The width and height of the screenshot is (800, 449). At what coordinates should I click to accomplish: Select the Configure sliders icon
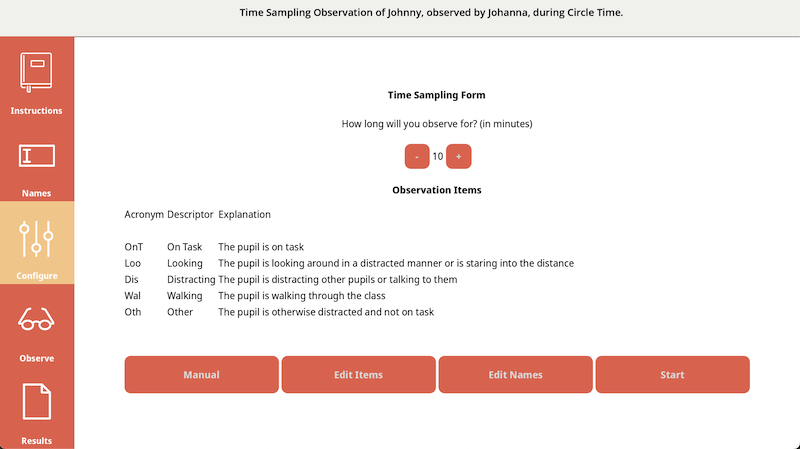coord(36,238)
